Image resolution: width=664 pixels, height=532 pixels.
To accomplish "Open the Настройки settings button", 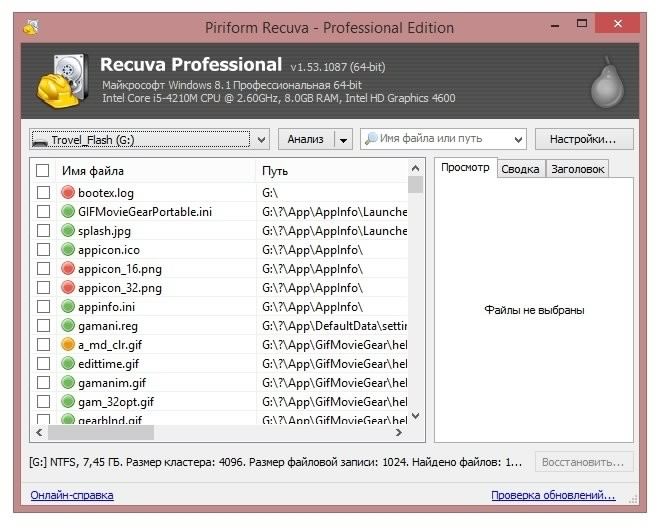I will (x=584, y=139).
